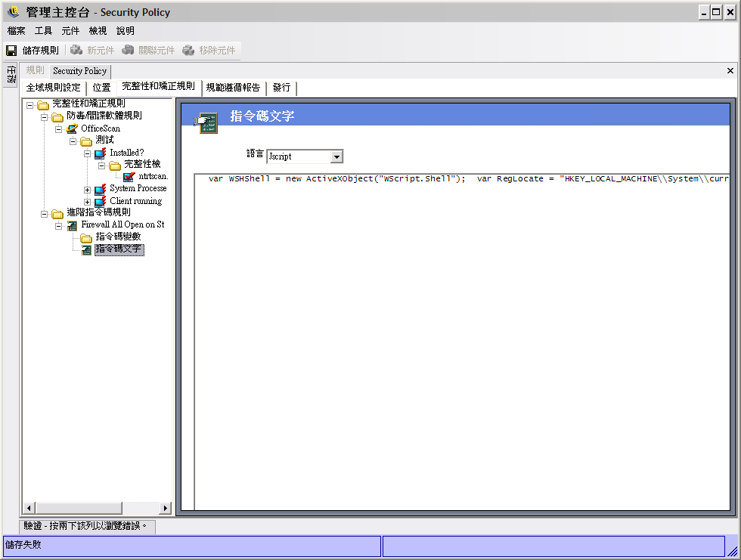
Task: Collapse the Installed? node
Action: click(88, 153)
